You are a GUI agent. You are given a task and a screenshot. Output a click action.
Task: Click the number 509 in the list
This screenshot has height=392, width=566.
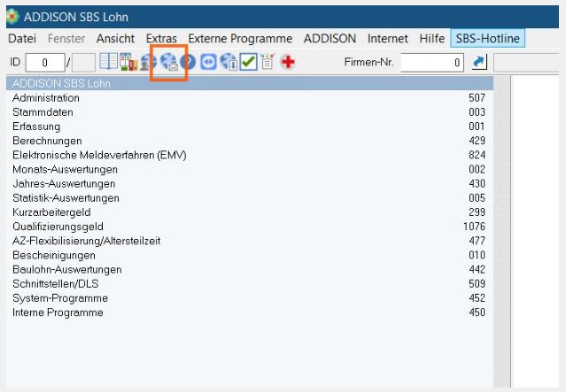tap(477, 284)
